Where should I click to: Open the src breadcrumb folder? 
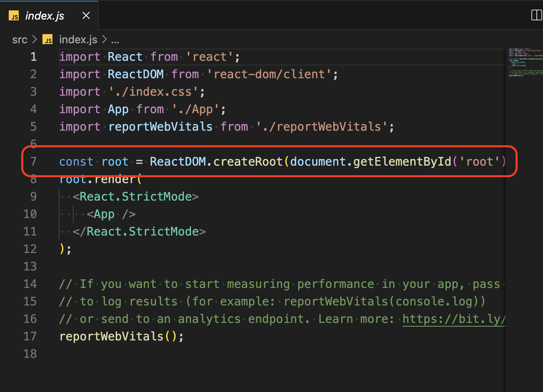(x=20, y=40)
